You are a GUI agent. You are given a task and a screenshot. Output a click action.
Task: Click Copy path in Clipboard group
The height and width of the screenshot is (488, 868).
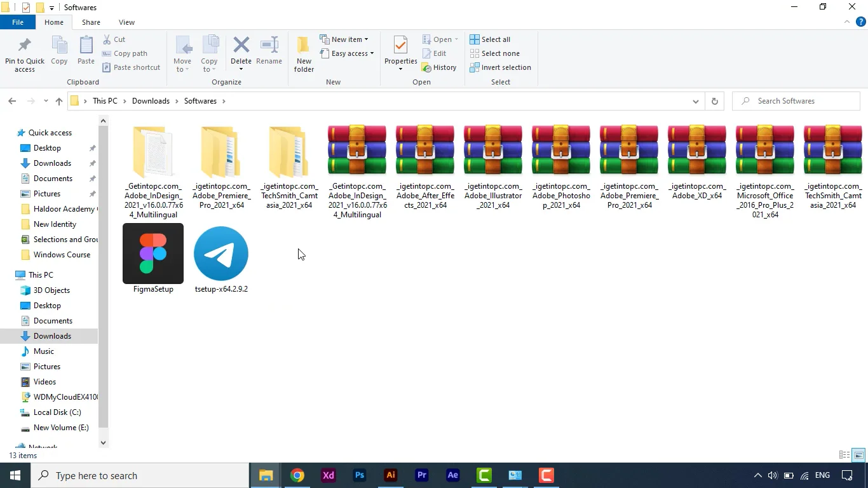pos(125,53)
